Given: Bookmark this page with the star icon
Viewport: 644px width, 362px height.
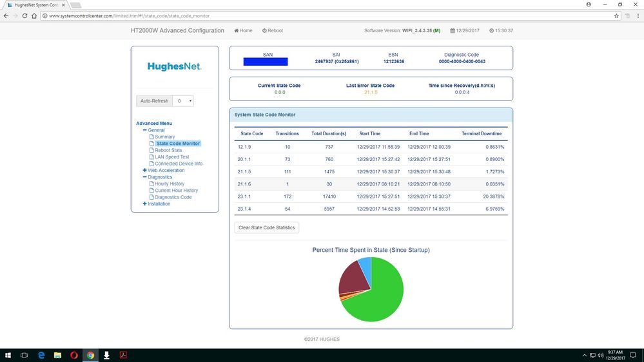Looking at the screenshot, I should tap(616, 15).
